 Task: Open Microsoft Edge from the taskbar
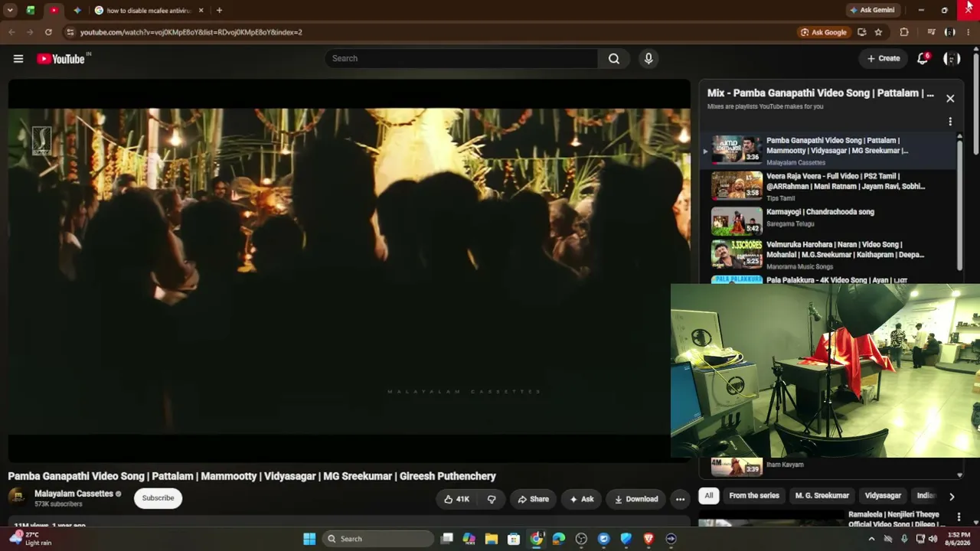pos(559,539)
